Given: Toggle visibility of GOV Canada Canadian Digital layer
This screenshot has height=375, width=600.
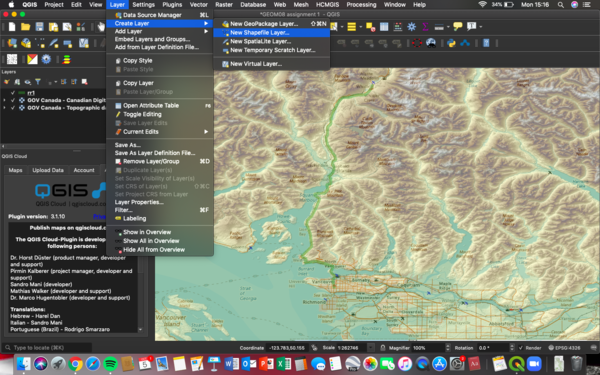Looking at the screenshot, I should click(x=13, y=100).
